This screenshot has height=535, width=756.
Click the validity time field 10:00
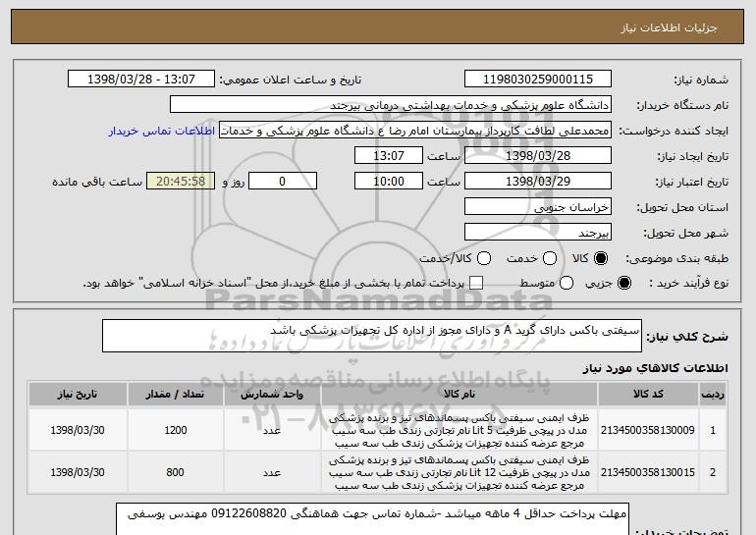tap(389, 182)
